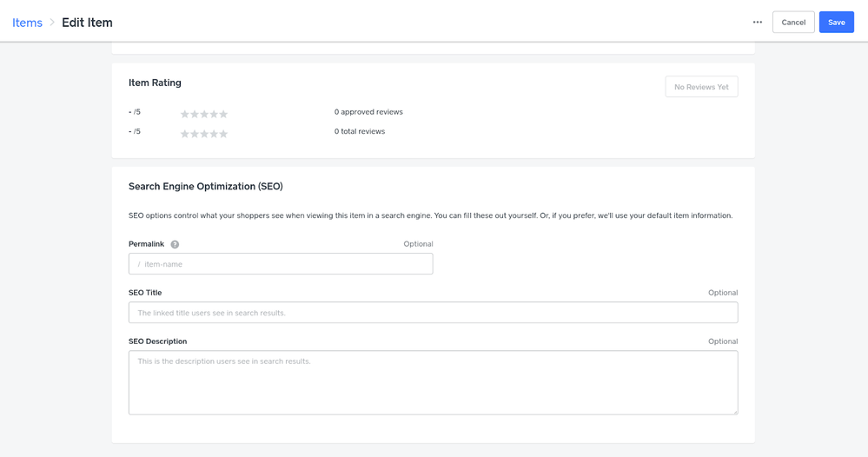Click the SEO Description resize handle

(x=734, y=411)
